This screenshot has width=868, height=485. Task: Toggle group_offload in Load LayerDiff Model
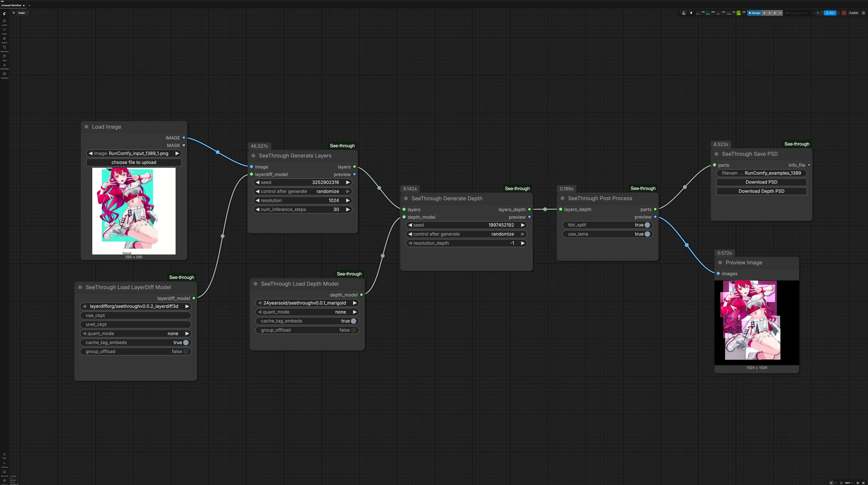[x=136, y=351]
